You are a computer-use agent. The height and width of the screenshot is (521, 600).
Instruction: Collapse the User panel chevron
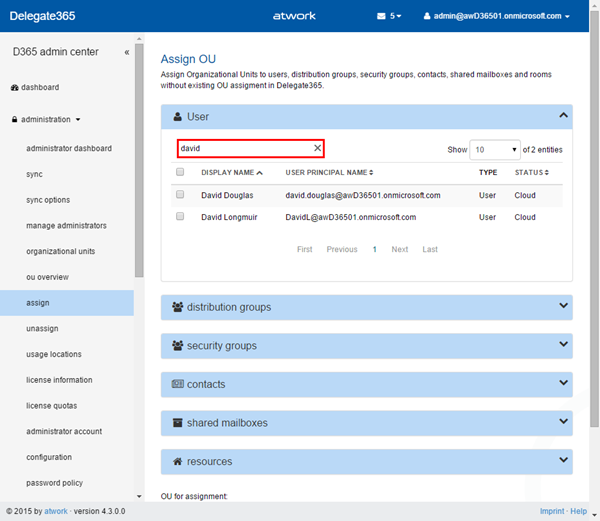[x=563, y=116]
